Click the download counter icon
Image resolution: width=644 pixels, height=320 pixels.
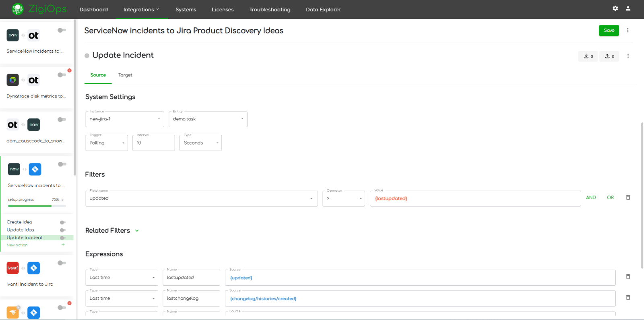click(x=588, y=56)
